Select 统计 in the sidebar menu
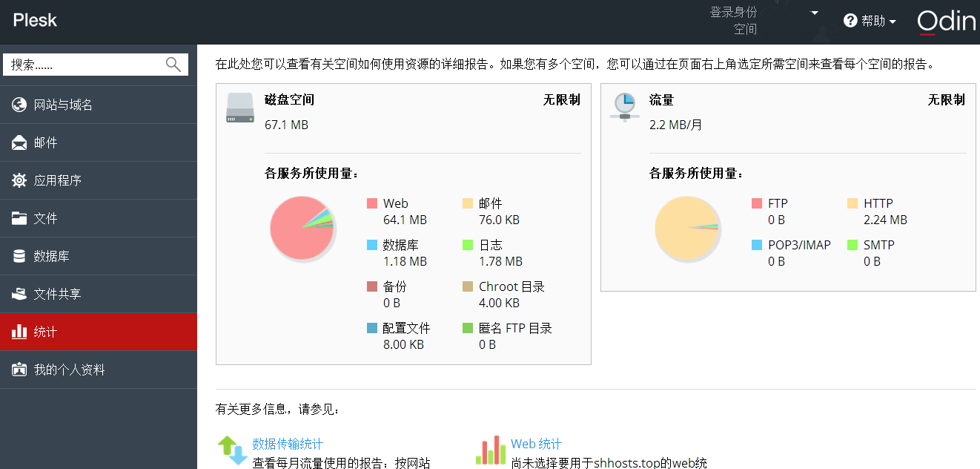 click(98, 332)
